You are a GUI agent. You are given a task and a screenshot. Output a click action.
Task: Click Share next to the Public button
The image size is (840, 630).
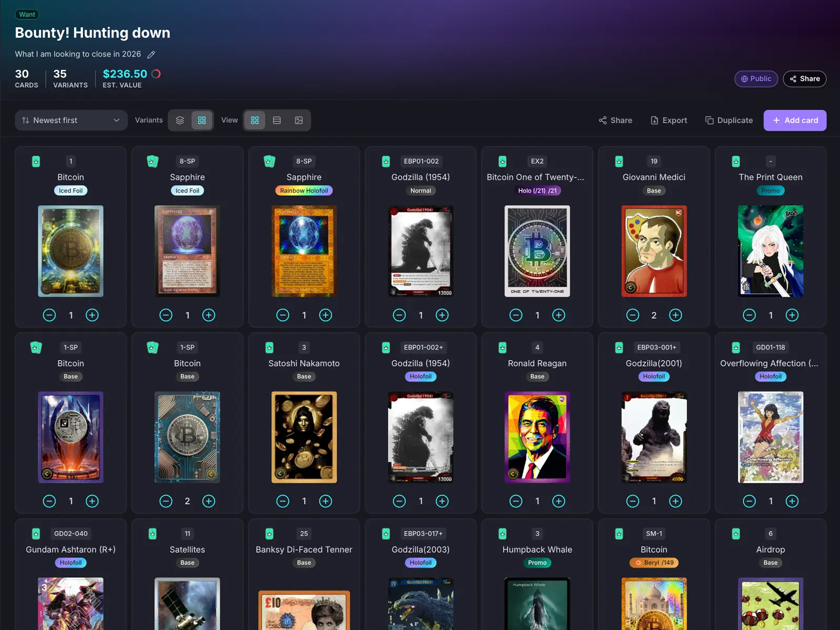point(805,79)
